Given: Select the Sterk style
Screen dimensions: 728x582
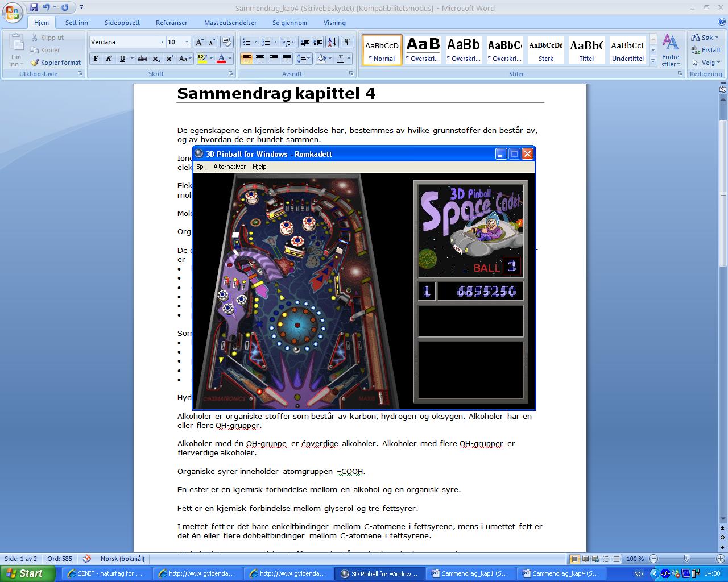Looking at the screenshot, I should [546, 50].
